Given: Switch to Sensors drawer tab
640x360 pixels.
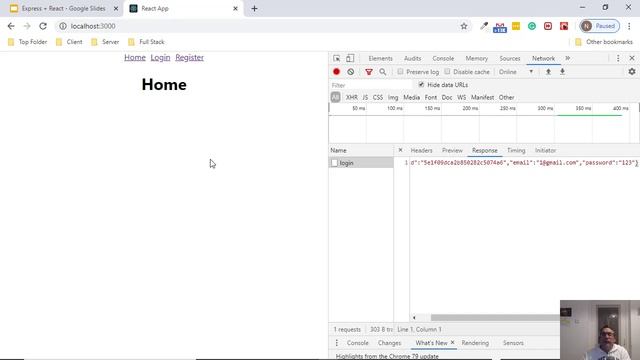Looking at the screenshot, I should pyautogui.click(x=513, y=343).
